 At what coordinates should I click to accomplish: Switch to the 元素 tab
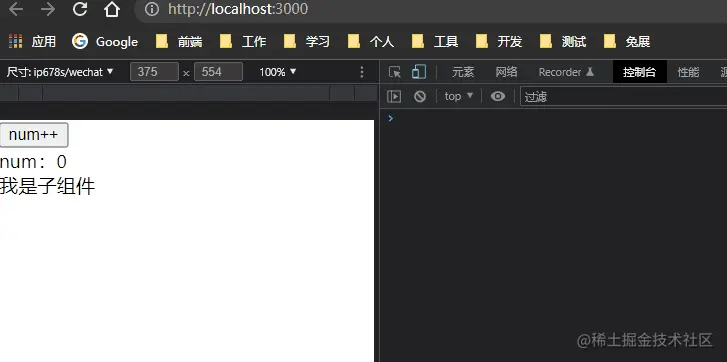point(463,72)
